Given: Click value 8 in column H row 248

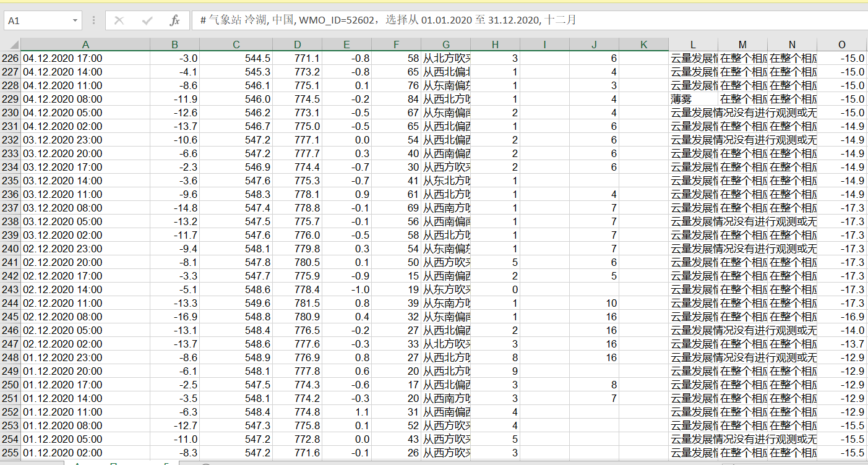Looking at the screenshot, I should [x=495, y=357].
